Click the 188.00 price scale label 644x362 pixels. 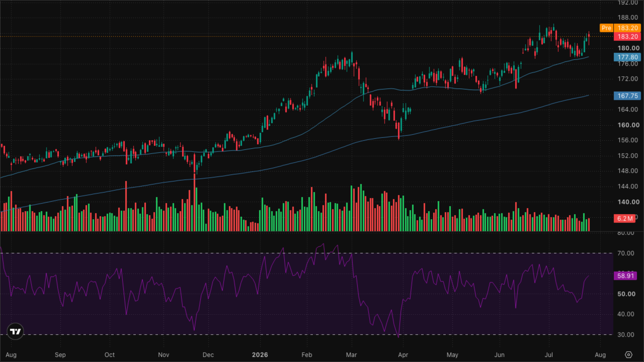pos(628,17)
